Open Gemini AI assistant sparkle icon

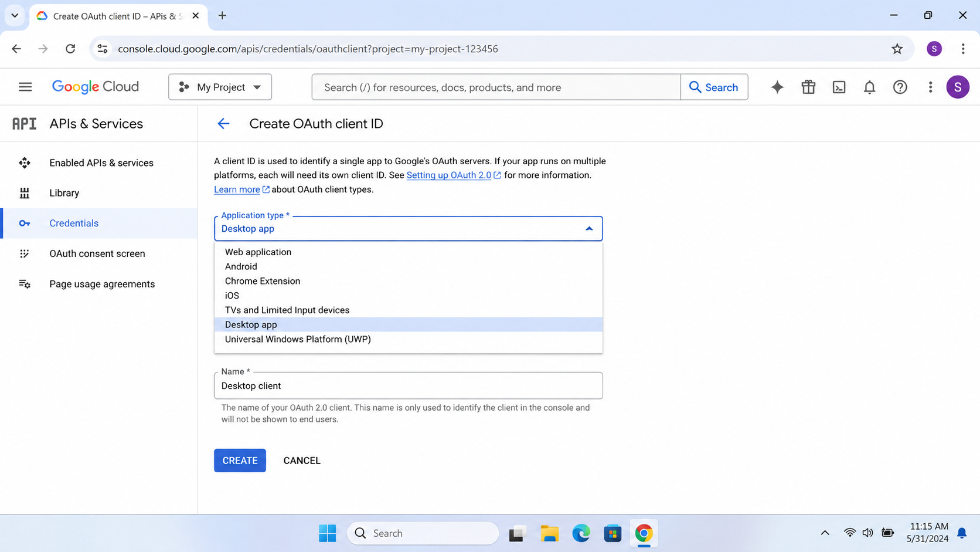pyautogui.click(x=777, y=87)
